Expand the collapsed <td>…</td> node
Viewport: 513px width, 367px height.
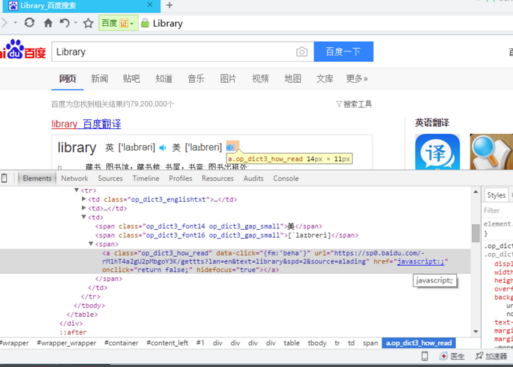tap(84, 208)
